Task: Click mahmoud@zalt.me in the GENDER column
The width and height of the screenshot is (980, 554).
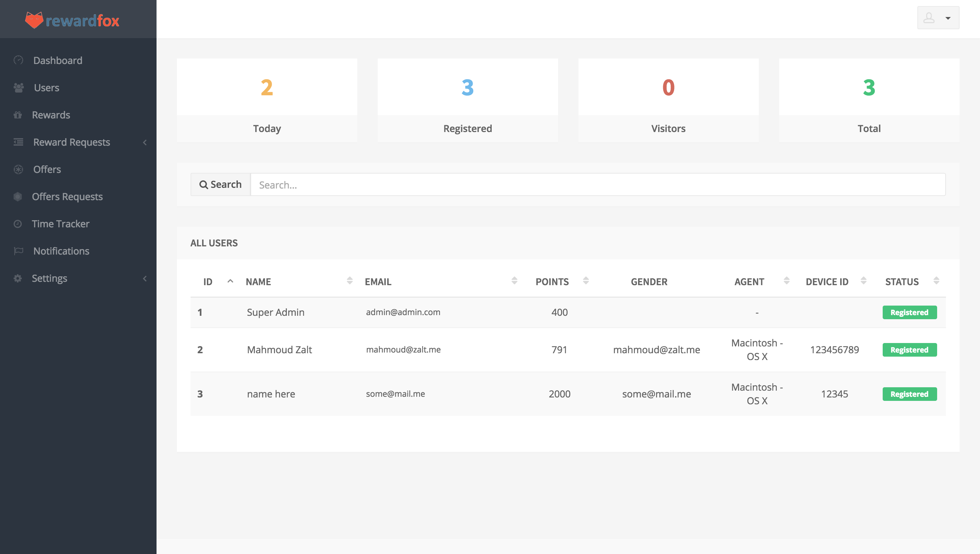Action: pyautogui.click(x=657, y=350)
